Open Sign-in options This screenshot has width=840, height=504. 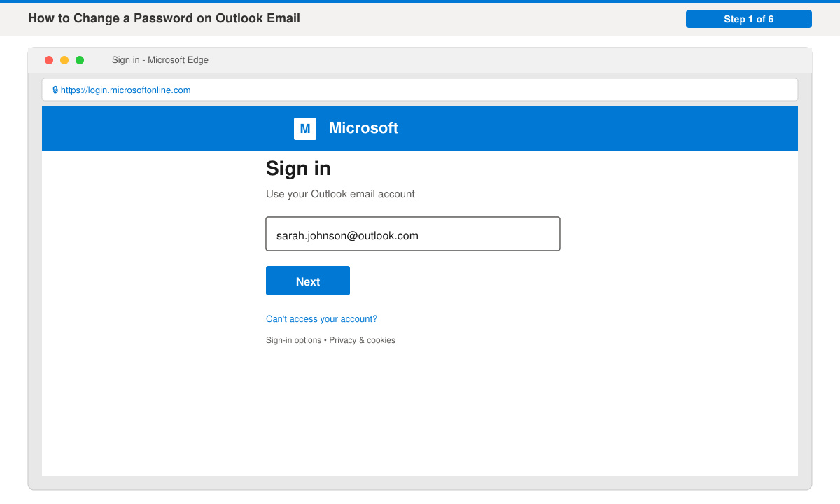(293, 340)
